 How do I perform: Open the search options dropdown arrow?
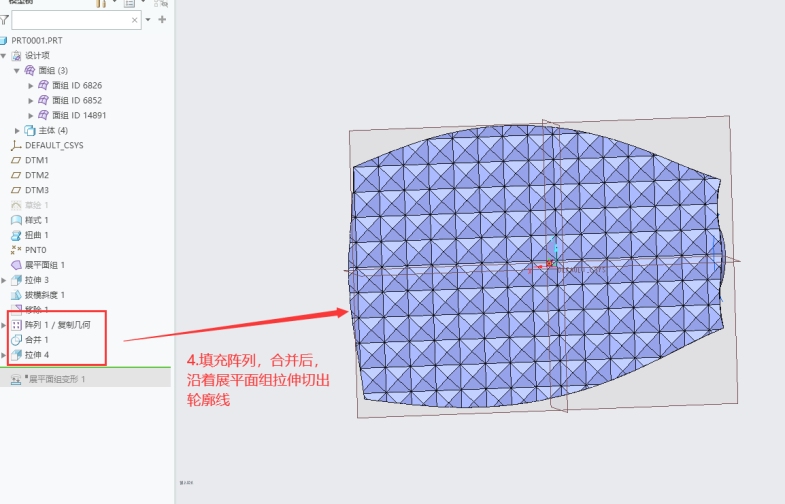pos(148,19)
